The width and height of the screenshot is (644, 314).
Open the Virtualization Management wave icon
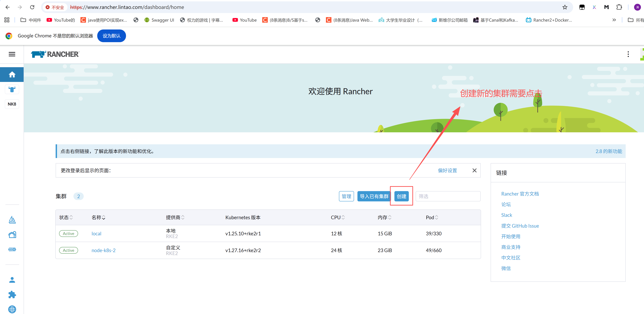pos(12,249)
